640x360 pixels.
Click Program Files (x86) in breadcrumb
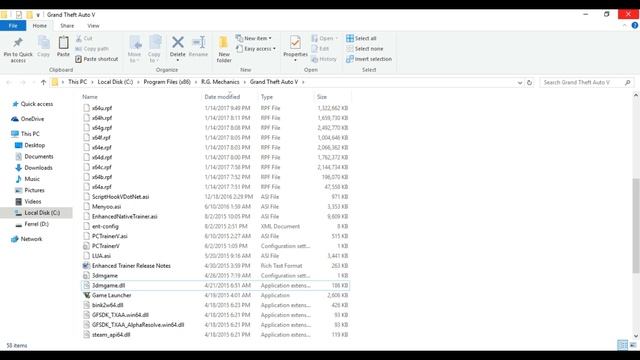[167, 82]
